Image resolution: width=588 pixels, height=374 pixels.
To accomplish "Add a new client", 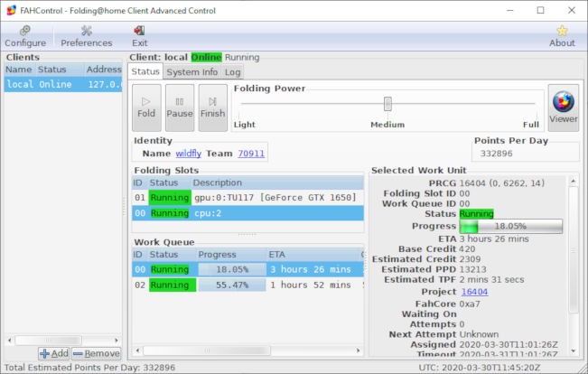I will [53, 353].
